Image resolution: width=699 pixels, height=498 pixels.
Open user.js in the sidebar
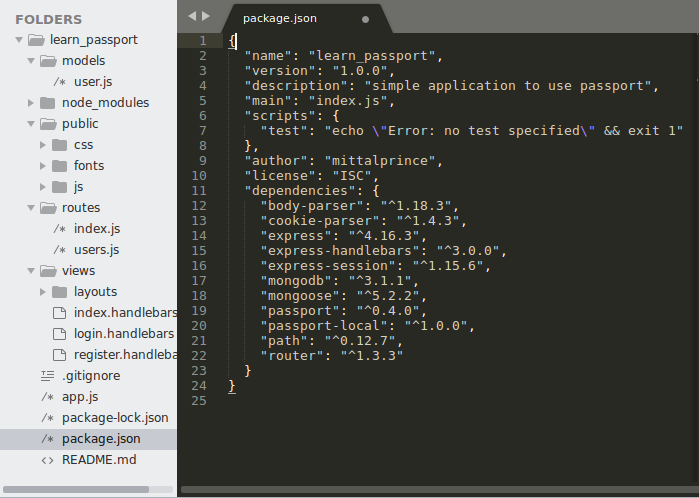[93, 82]
